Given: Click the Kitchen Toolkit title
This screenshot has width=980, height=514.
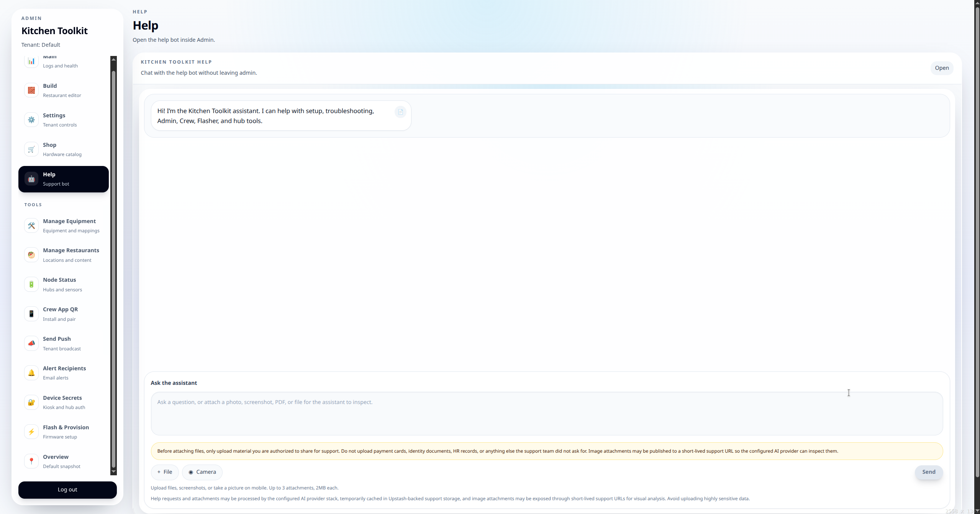Looking at the screenshot, I should tap(54, 31).
